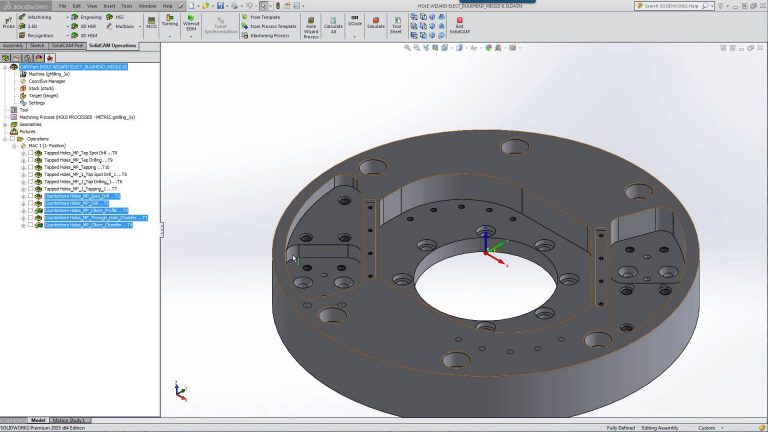Collapse the CAM-Part root tree node
Image resolution: width=768 pixels, height=432 pixels.
pos(5,67)
